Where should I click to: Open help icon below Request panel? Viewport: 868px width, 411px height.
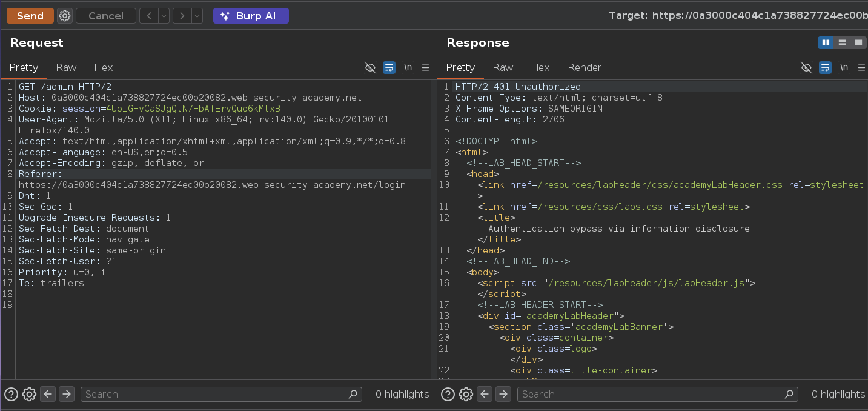pos(11,394)
